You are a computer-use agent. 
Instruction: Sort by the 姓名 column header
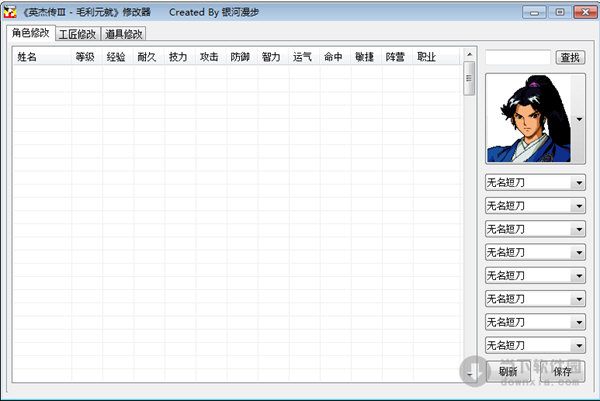(x=42, y=57)
